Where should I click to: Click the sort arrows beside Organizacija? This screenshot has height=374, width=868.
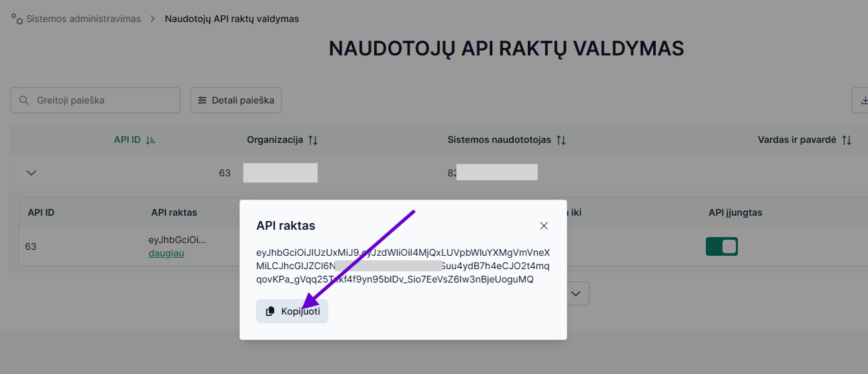click(313, 140)
